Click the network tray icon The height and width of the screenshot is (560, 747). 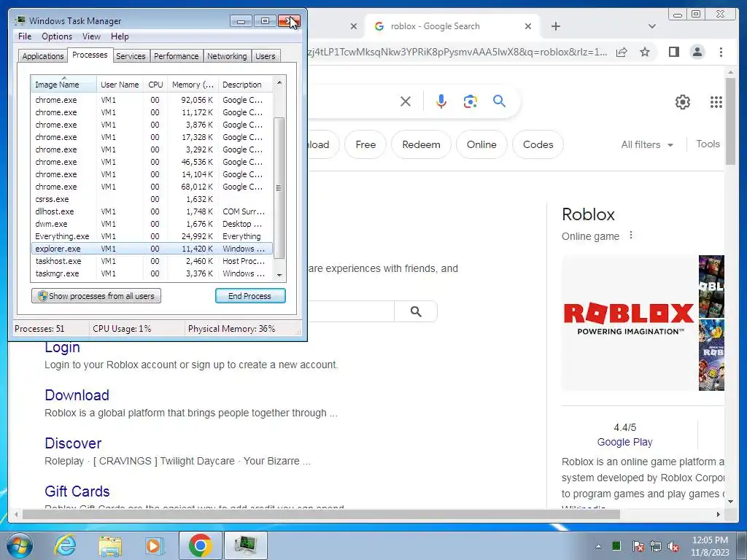pos(656,547)
